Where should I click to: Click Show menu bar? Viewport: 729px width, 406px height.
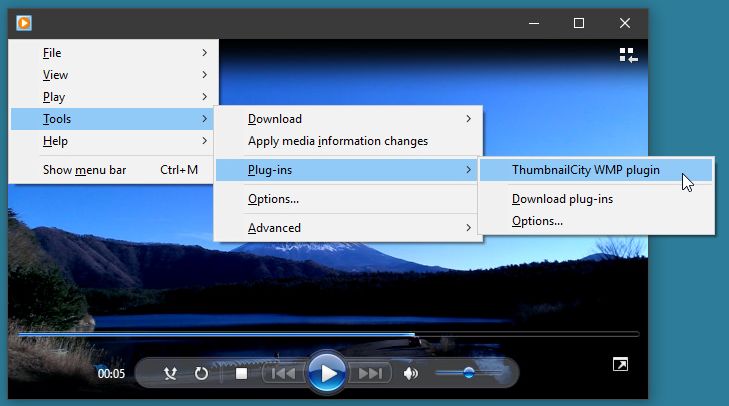(112, 170)
